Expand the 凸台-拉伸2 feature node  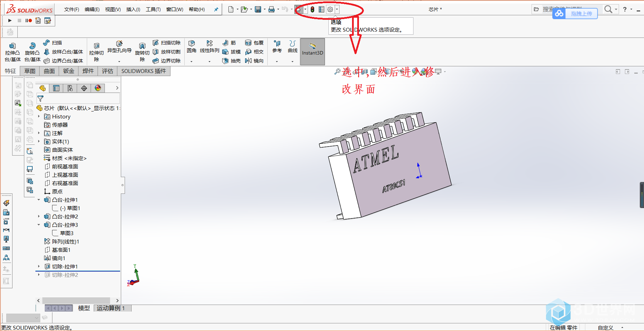click(x=39, y=216)
